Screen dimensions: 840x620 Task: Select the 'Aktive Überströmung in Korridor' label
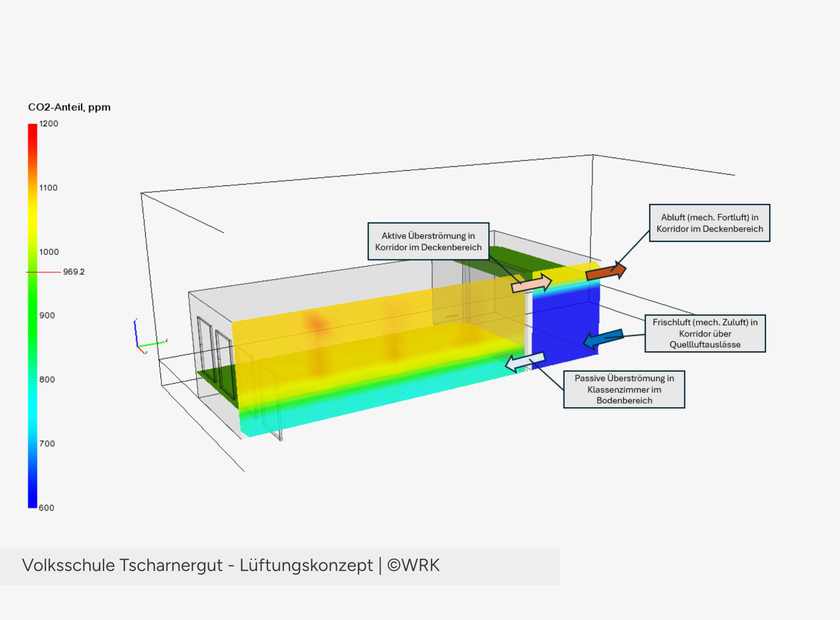pos(428,241)
